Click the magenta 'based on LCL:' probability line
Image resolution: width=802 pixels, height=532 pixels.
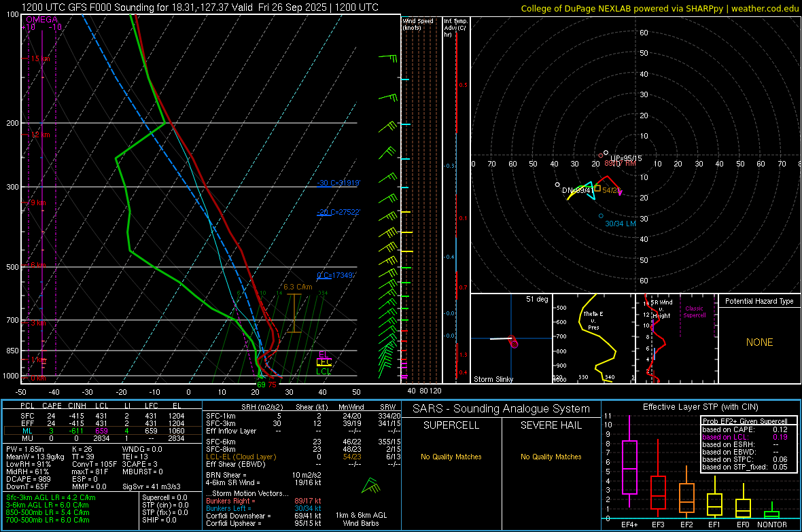pos(745,438)
